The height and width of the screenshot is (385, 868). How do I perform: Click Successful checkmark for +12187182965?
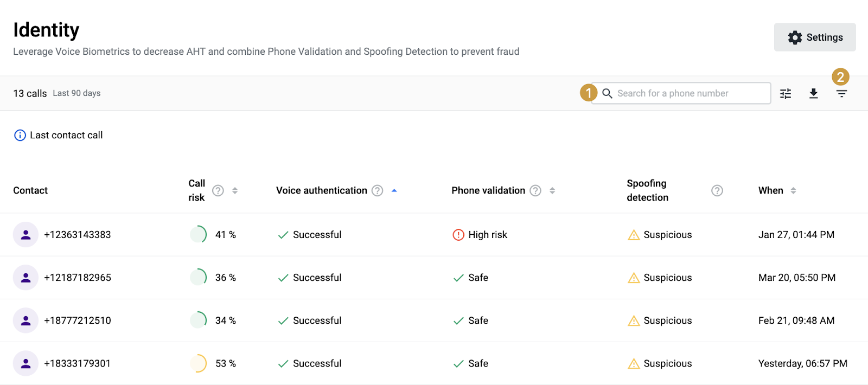pos(283,278)
